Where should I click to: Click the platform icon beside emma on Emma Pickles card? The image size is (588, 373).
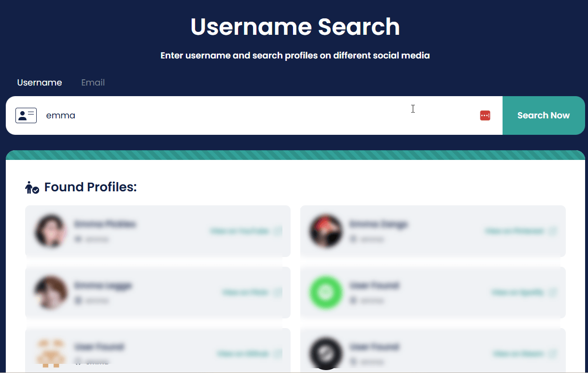point(79,239)
